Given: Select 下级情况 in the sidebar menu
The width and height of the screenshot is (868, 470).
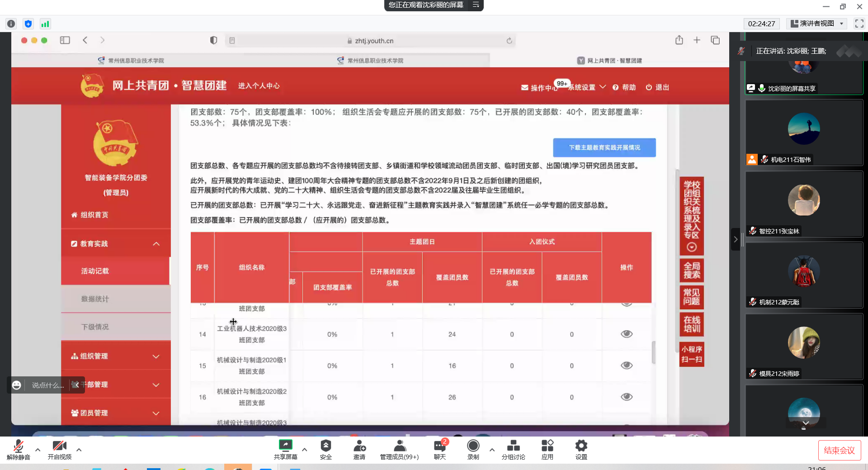Looking at the screenshot, I should (95, 327).
